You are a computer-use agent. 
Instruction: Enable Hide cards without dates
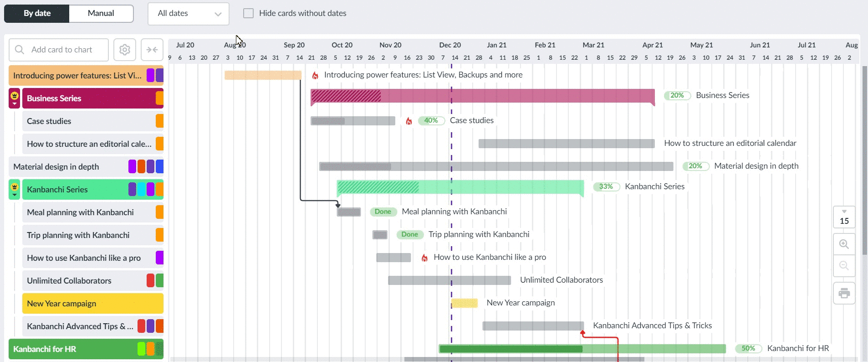click(x=248, y=13)
